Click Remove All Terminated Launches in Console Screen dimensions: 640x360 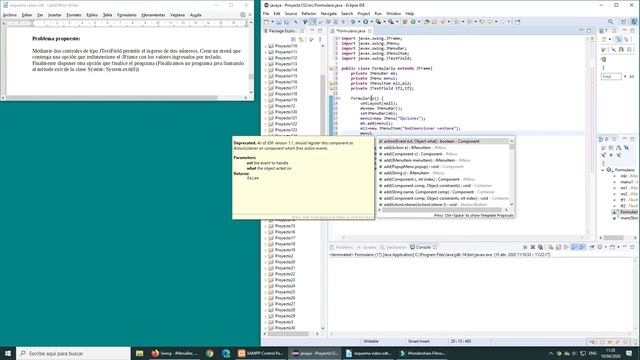point(540,247)
